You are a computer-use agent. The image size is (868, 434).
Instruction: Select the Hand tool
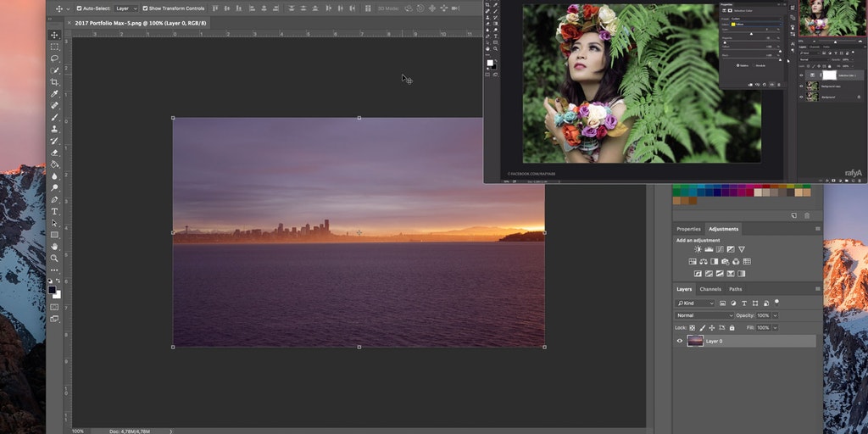coord(54,247)
